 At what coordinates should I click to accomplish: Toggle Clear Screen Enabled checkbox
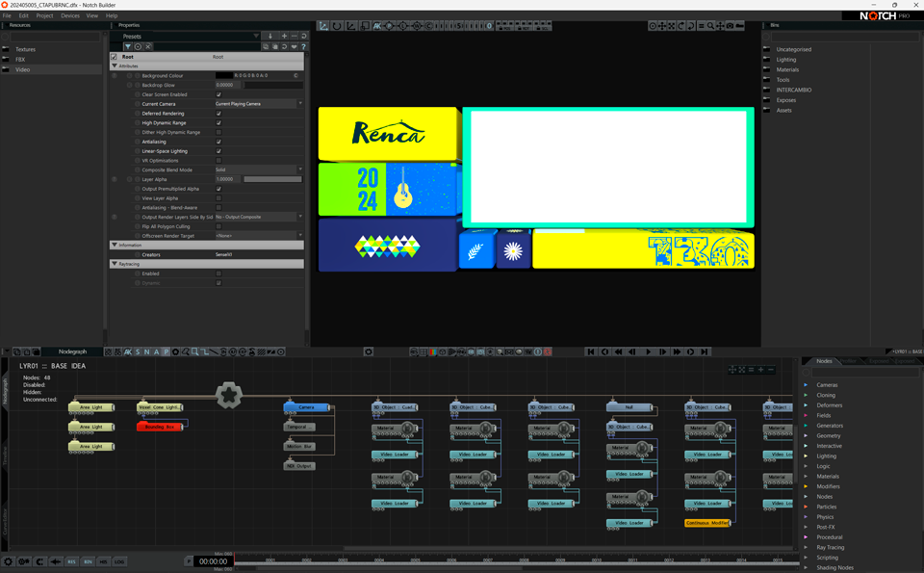point(218,94)
